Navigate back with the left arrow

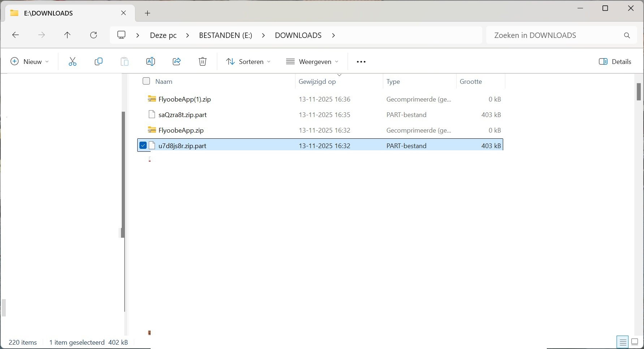[x=16, y=35]
